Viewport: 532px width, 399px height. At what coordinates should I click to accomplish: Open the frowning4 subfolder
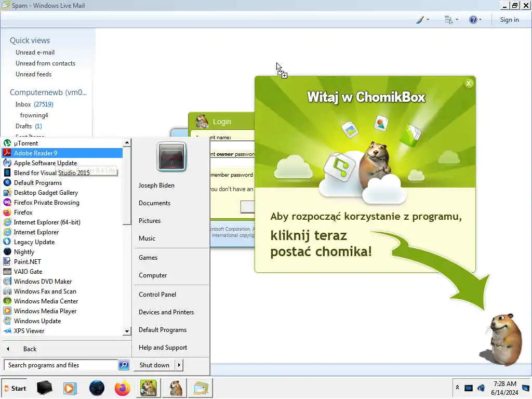click(x=34, y=115)
